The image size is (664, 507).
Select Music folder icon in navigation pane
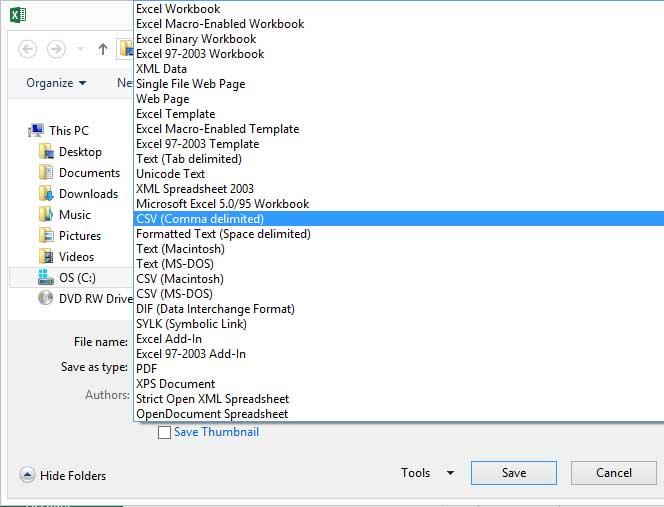coord(46,215)
